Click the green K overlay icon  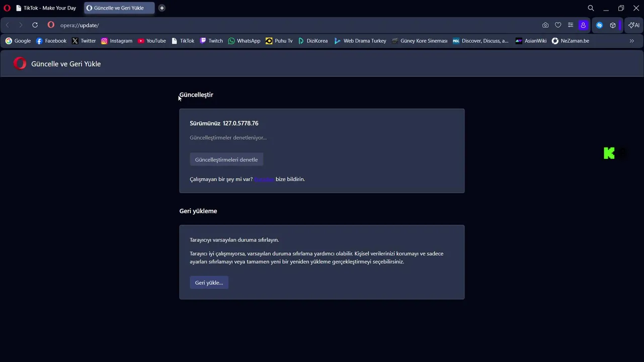point(609,153)
